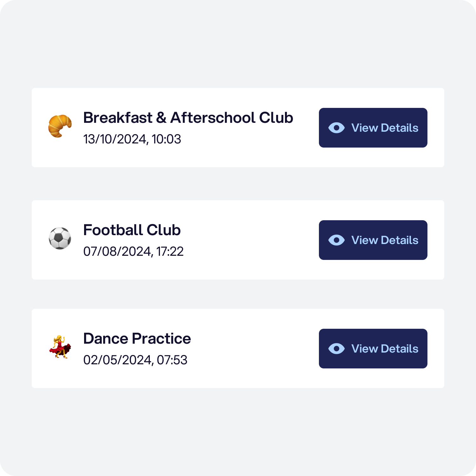The image size is (476, 476).
Task: View details for Dance Practice
Action: point(373,348)
